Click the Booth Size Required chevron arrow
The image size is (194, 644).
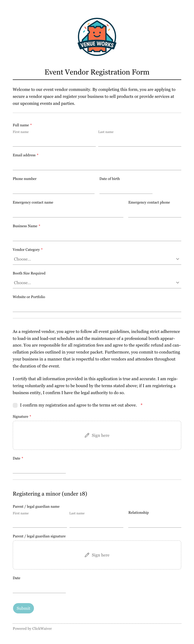(x=177, y=282)
